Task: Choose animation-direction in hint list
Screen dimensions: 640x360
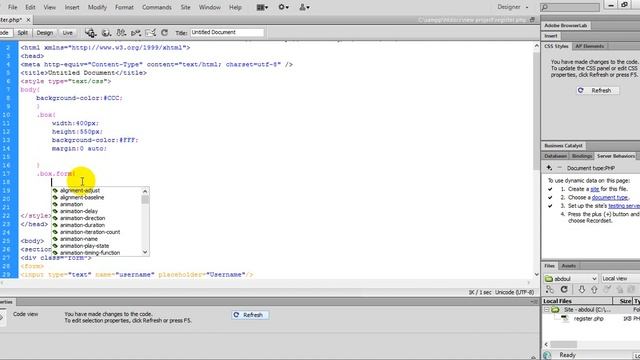Action: [82, 218]
